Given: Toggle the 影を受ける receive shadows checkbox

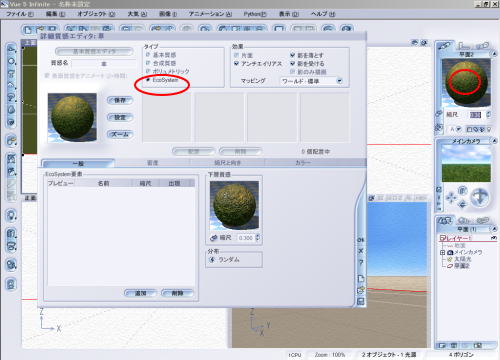Looking at the screenshot, I should pos(293,63).
